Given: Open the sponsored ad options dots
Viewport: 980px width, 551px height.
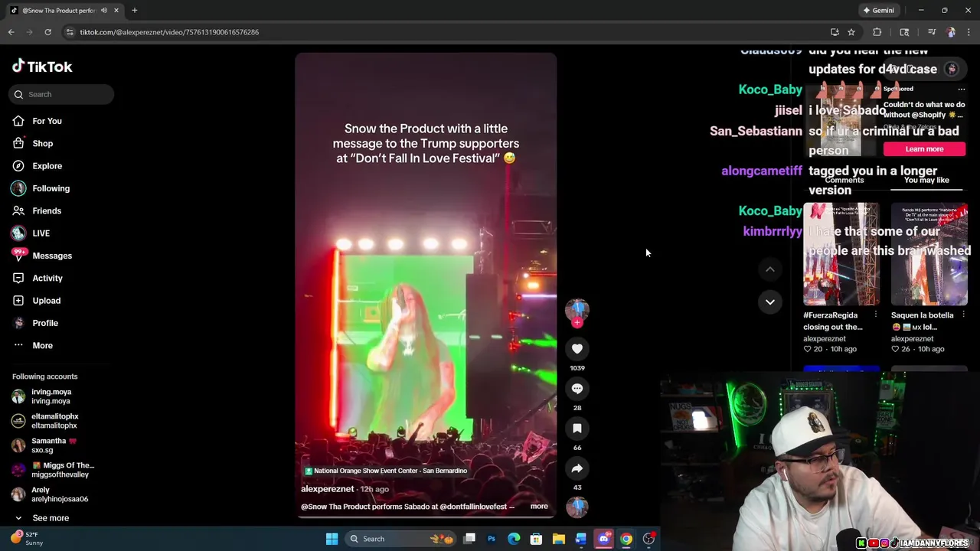Looking at the screenshot, I should click(962, 89).
